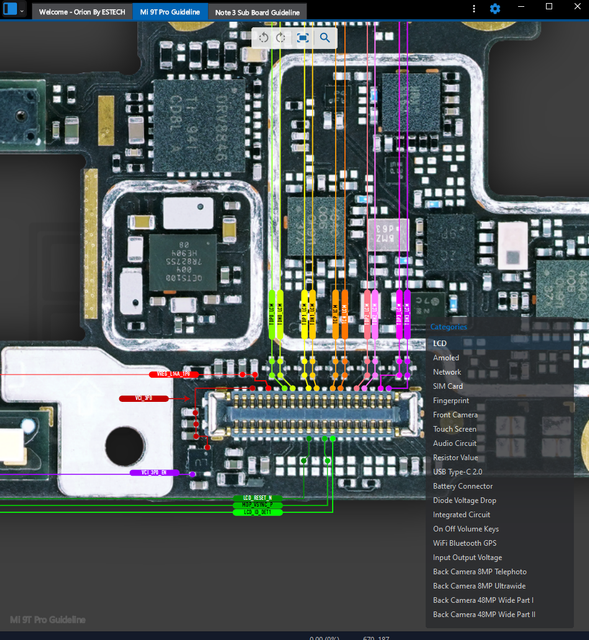589x640 pixels.
Task: Select the Touch Screen category
Action: coord(500,429)
